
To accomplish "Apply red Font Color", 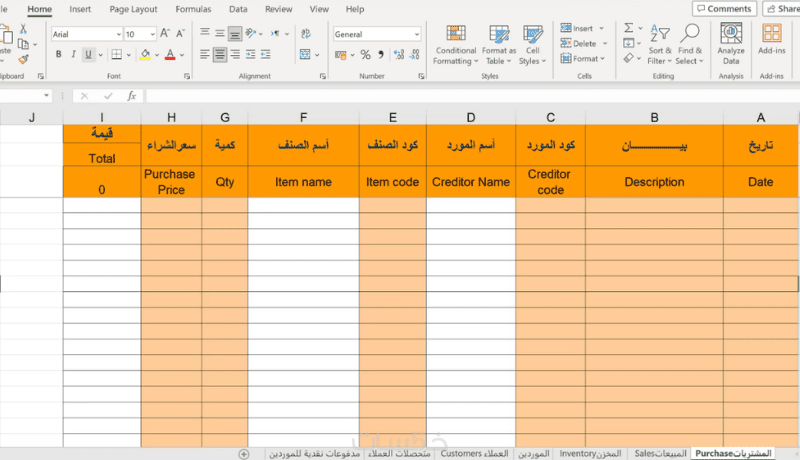I will pos(170,55).
